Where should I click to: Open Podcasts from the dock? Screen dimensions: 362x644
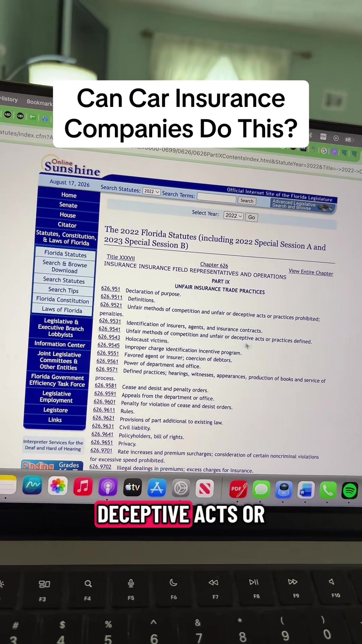pos(108,487)
